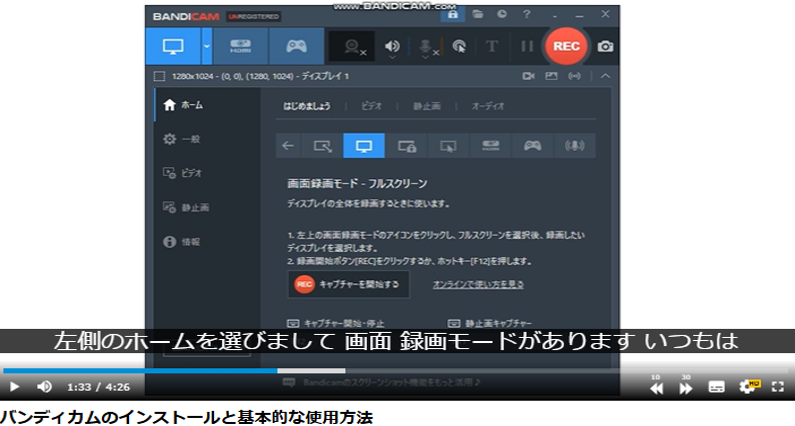The height and width of the screenshot is (426, 795).
Task: Click the 画面録画モード - フルスクリーン heading
Action: pyautogui.click(x=357, y=184)
